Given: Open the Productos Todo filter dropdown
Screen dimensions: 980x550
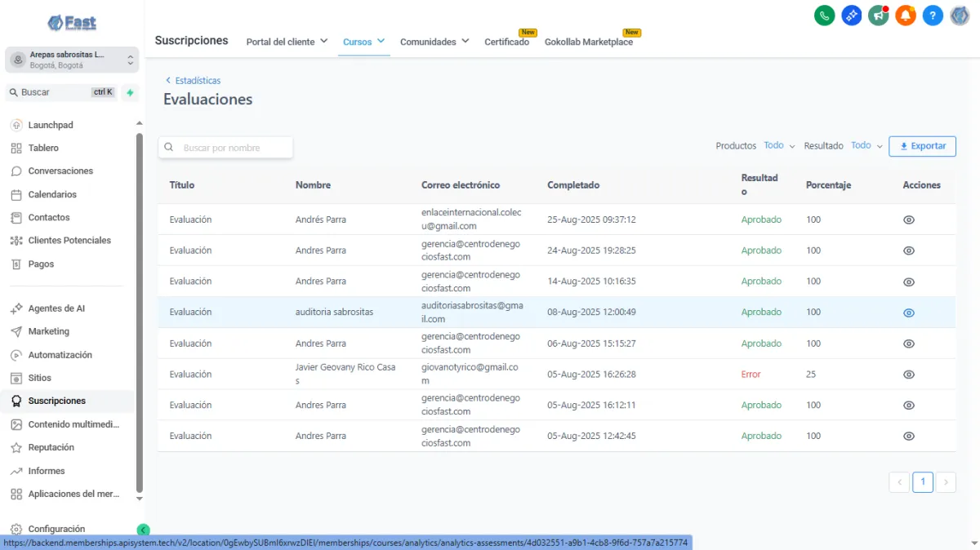Looking at the screenshot, I should click(x=779, y=145).
